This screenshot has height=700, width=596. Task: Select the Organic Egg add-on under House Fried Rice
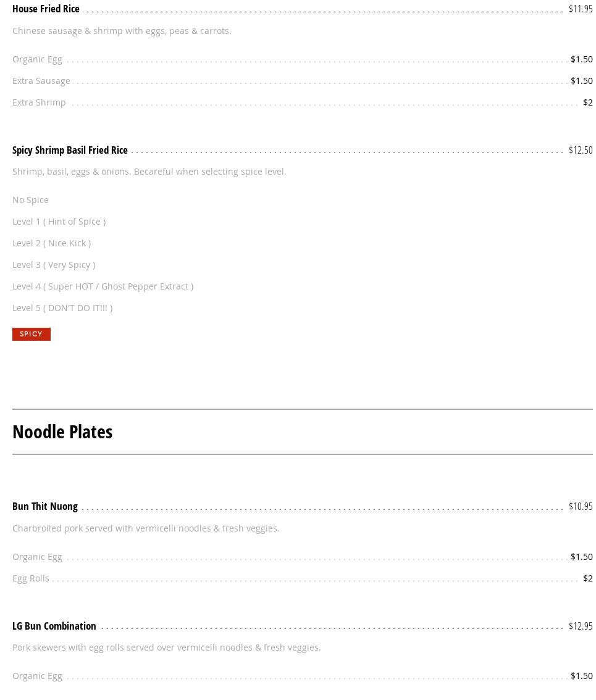click(37, 59)
